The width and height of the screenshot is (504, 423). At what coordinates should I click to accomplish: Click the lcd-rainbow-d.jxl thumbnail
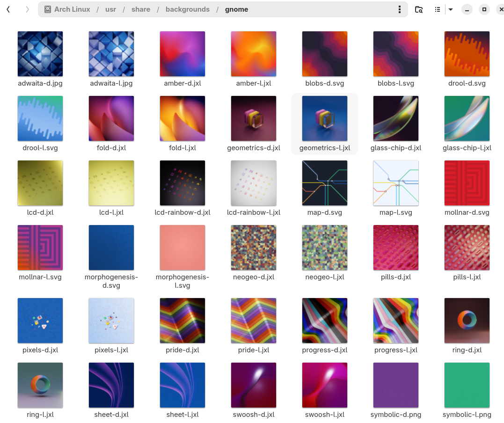[183, 183]
